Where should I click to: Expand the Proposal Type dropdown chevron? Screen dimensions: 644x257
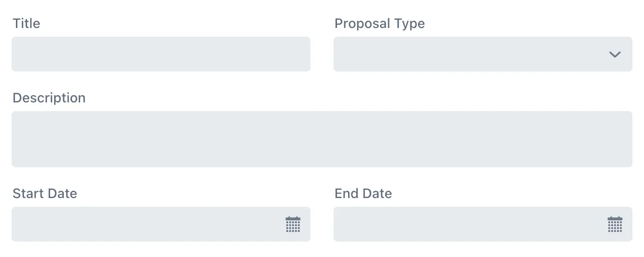tap(615, 55)
